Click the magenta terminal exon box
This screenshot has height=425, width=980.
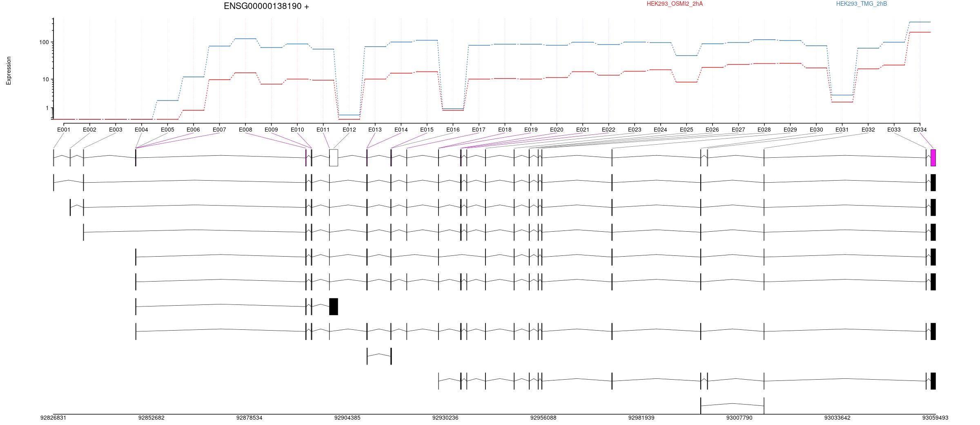[933, 158]
